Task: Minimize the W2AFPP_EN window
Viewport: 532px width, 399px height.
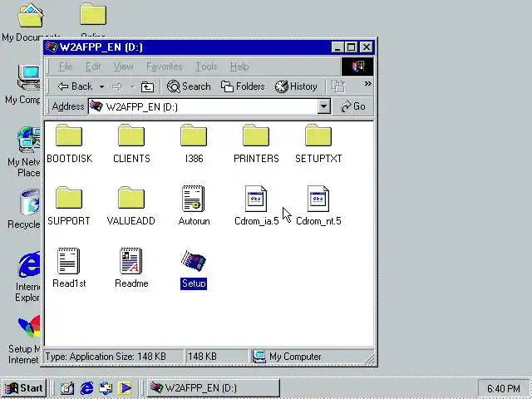Action: [x=338, y=47]
